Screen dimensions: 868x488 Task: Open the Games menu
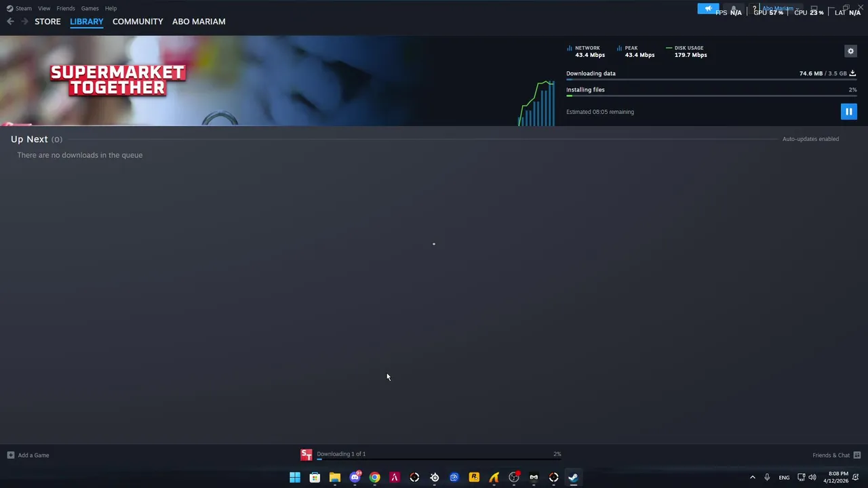point(90,8)
